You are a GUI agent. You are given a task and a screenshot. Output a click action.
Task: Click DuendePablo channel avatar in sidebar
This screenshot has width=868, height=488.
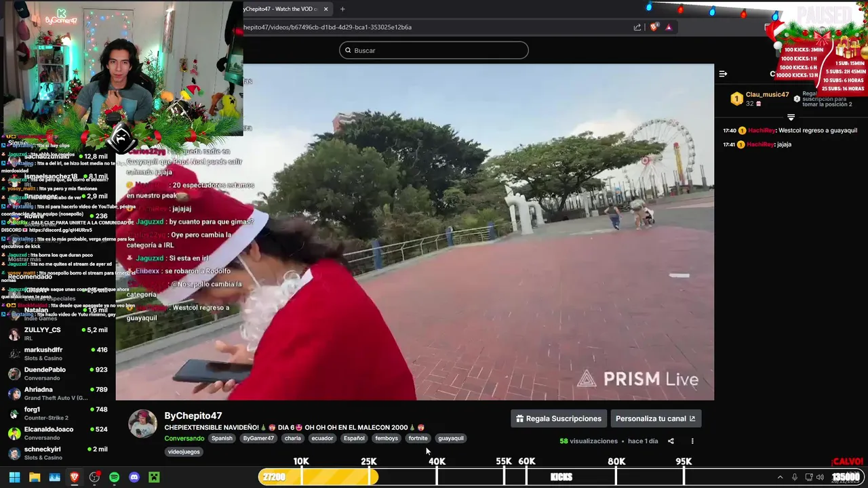click(x=14, y=373)
